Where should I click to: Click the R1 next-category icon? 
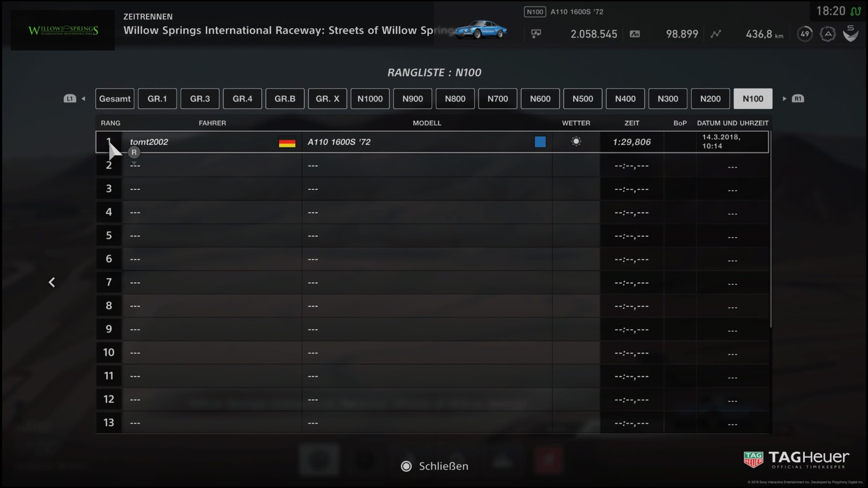click(798, 99)
